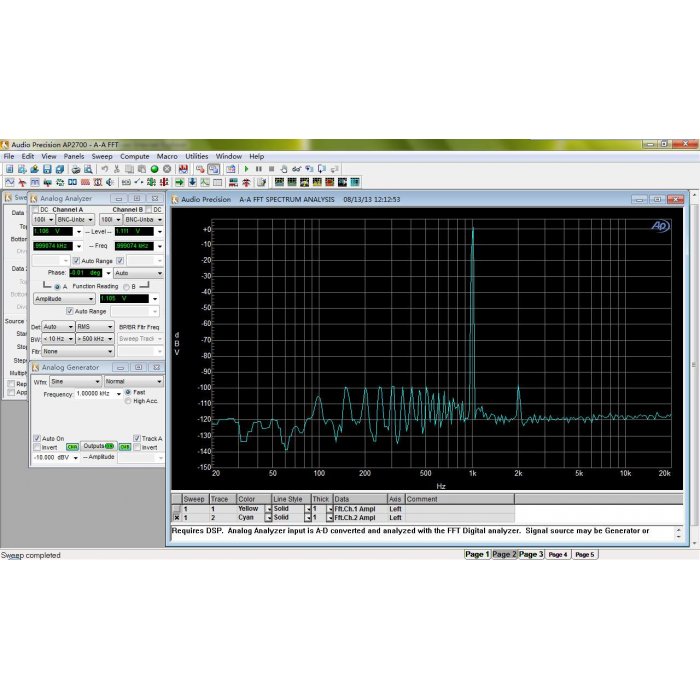
Task: Open the Amplitude function dropdown
Action: pos(64,299)
